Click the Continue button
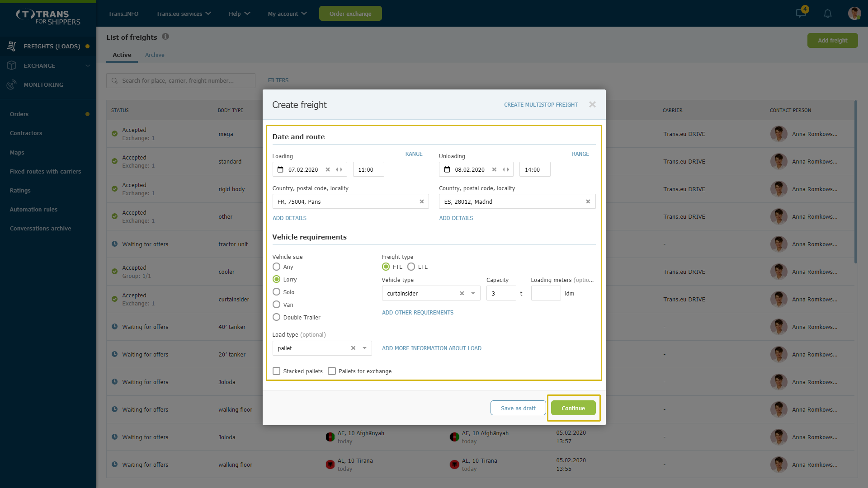Image resolution: width=868 pixels, height=488 pixels. [573, 408]
